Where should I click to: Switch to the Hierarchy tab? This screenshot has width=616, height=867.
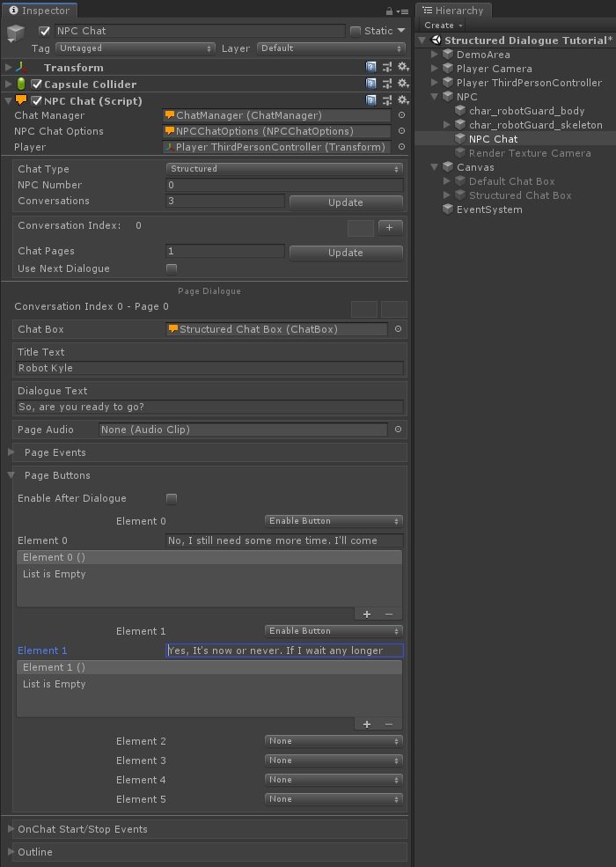click(453, 10)
